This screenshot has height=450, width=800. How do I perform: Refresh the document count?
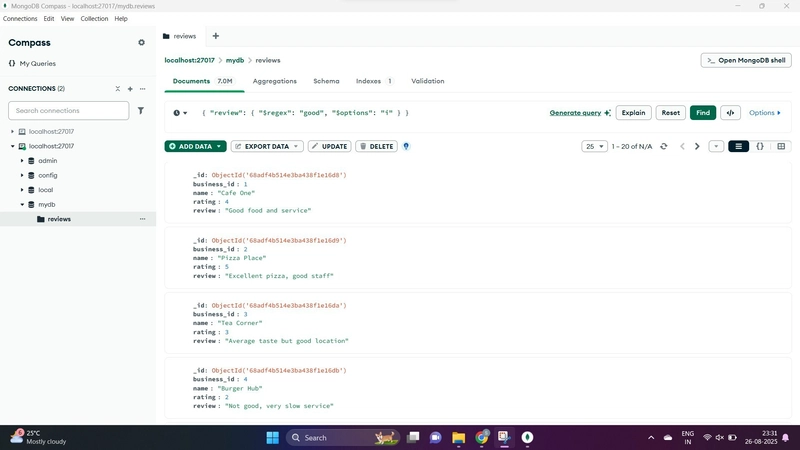pos(663,146)
